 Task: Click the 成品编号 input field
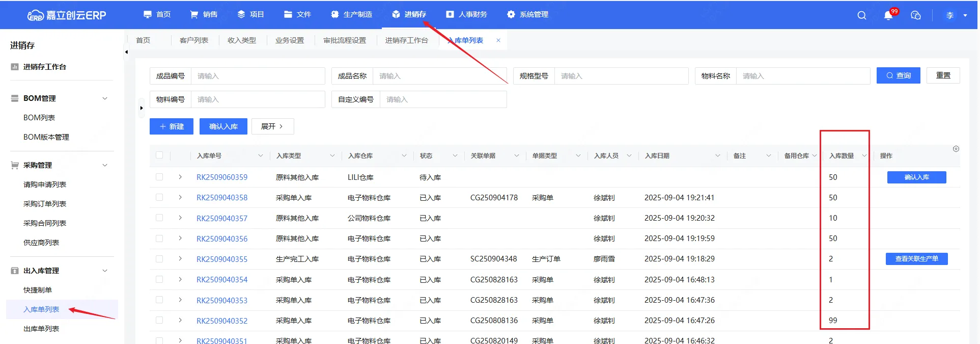tap(258, 76)
